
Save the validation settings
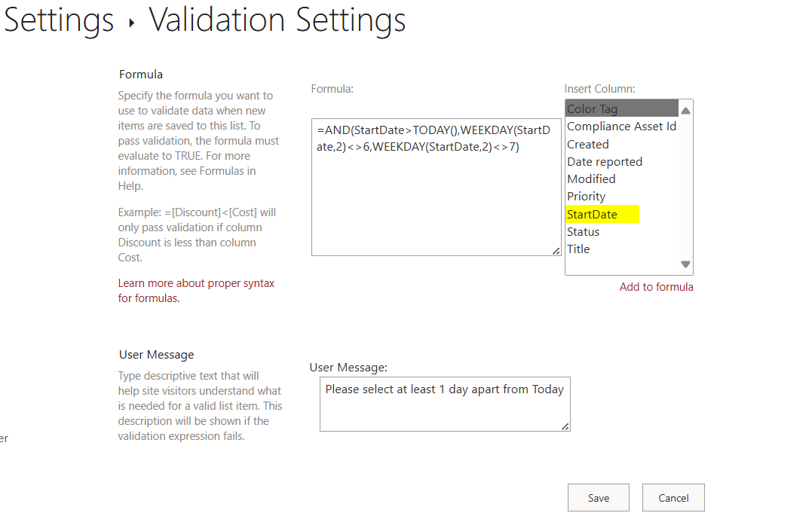click(x=598, y=497)
